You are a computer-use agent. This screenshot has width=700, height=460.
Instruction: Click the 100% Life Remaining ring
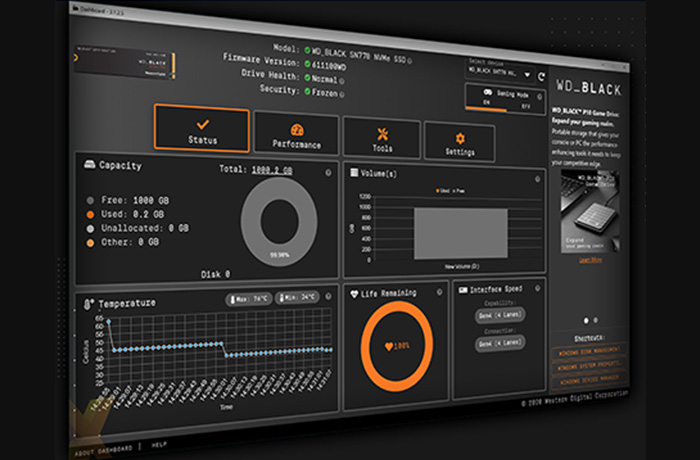point(396,346)
